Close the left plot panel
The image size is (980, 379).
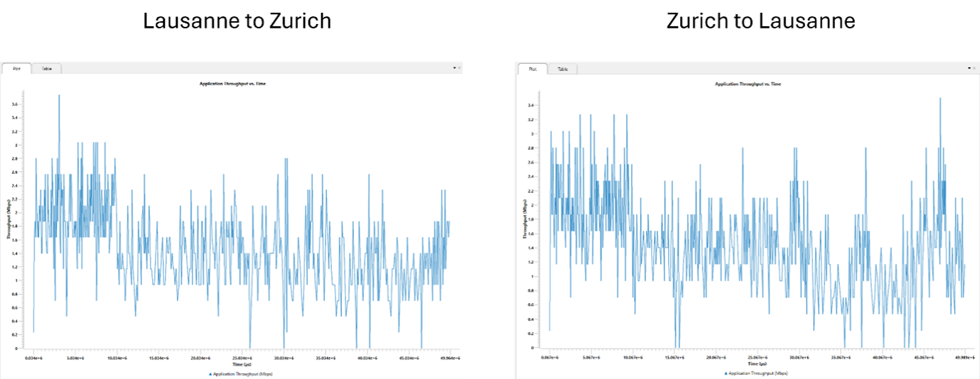pyautogui.click(x=459, y=68)
